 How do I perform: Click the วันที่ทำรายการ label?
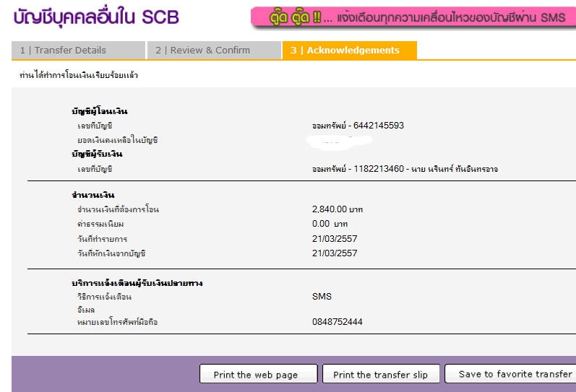(x=102, y=239)
